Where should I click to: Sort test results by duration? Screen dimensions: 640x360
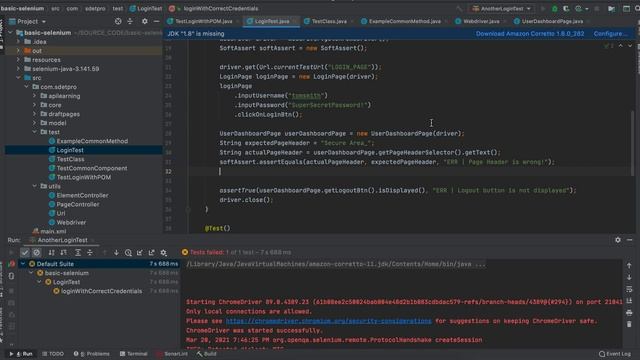coord(63,253)
